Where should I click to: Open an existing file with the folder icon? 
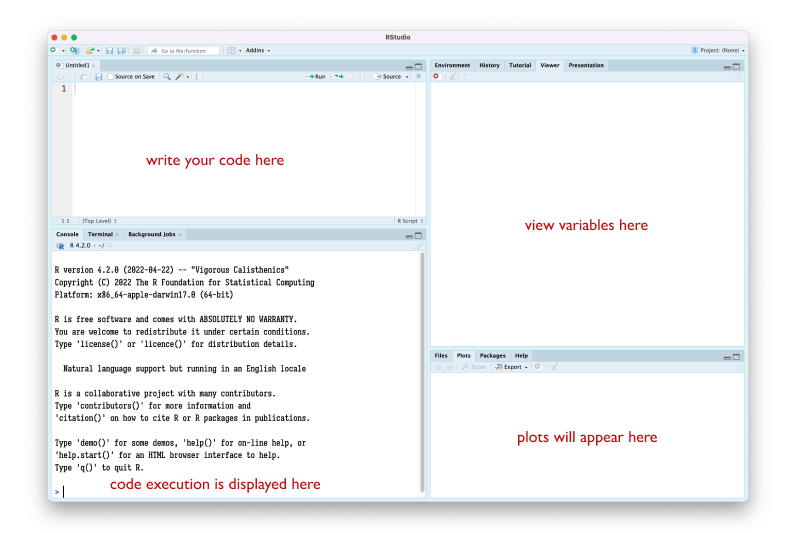90,50
